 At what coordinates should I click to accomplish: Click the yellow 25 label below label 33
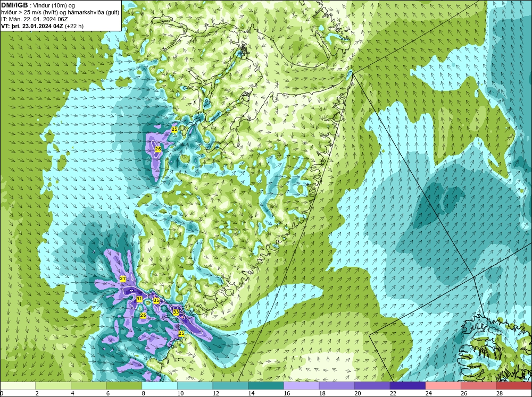181,333
